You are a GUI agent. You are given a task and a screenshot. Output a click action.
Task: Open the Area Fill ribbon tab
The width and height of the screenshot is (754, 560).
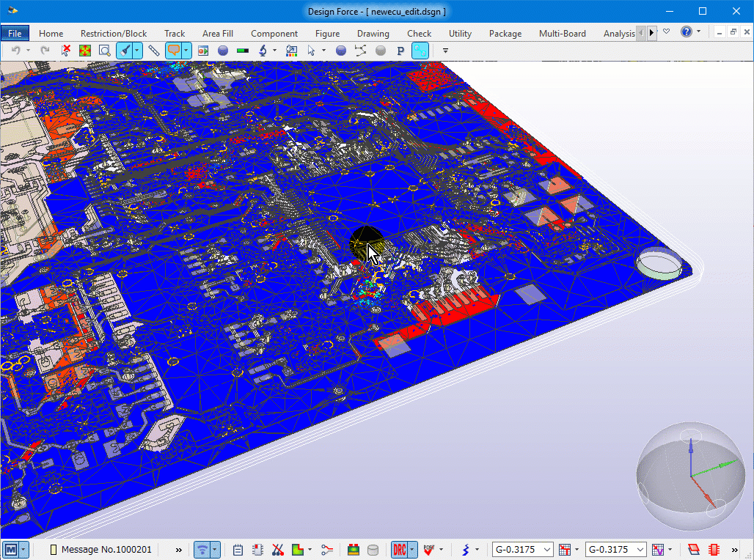(217, 33)
